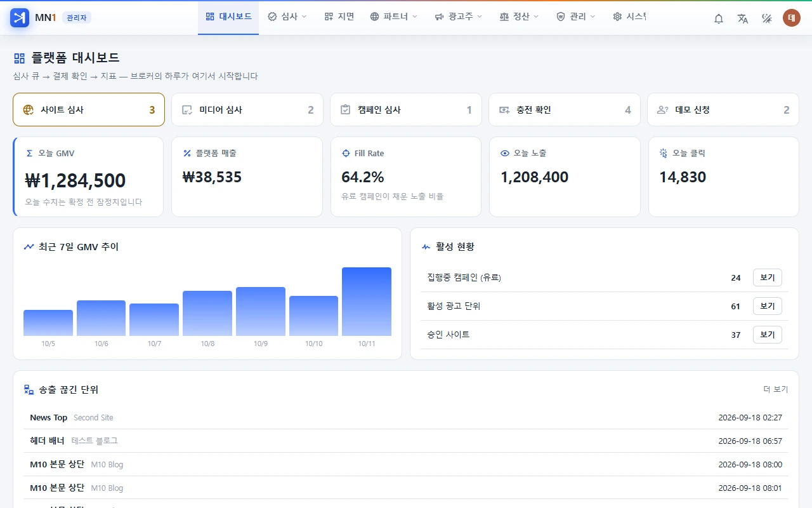
Task: Open the 충전 확인 queue card
Action: (565, 110)
